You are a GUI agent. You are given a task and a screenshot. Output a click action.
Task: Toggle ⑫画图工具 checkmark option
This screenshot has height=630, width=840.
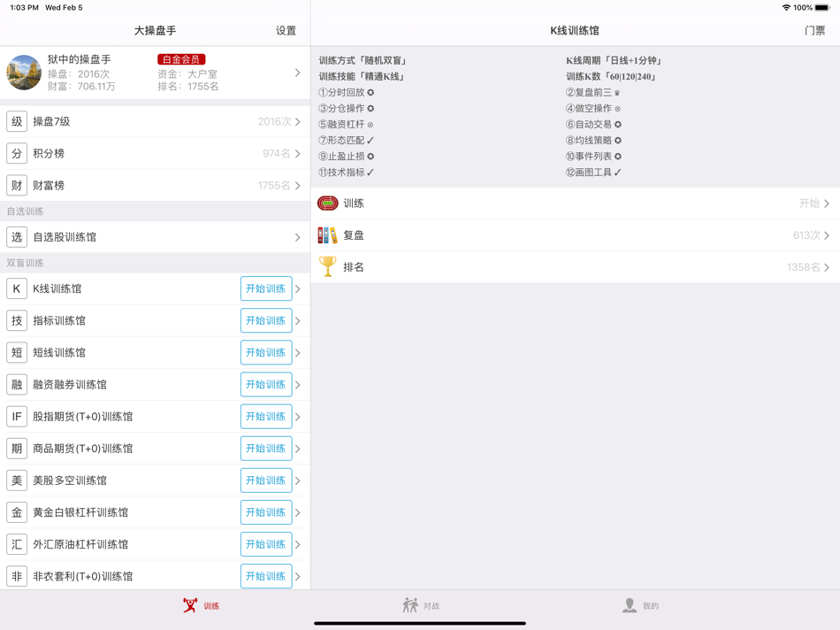coord(593,173)
